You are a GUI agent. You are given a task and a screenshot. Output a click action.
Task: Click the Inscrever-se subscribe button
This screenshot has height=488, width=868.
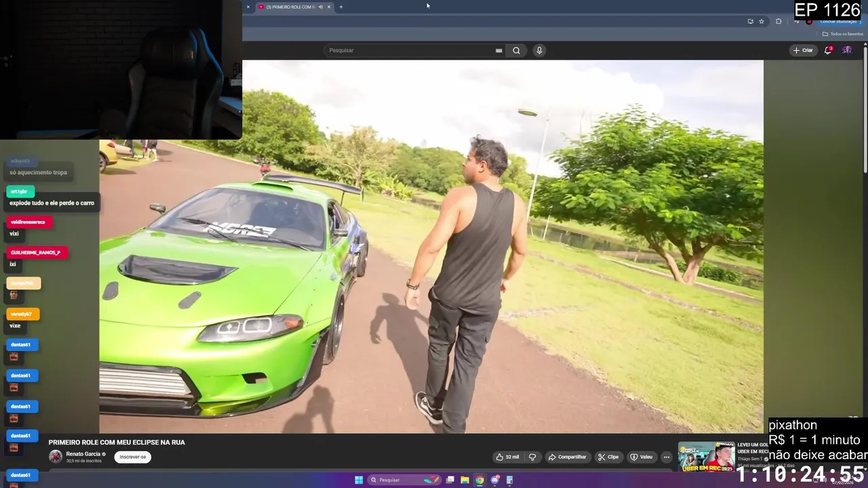[x=133, y=457]
